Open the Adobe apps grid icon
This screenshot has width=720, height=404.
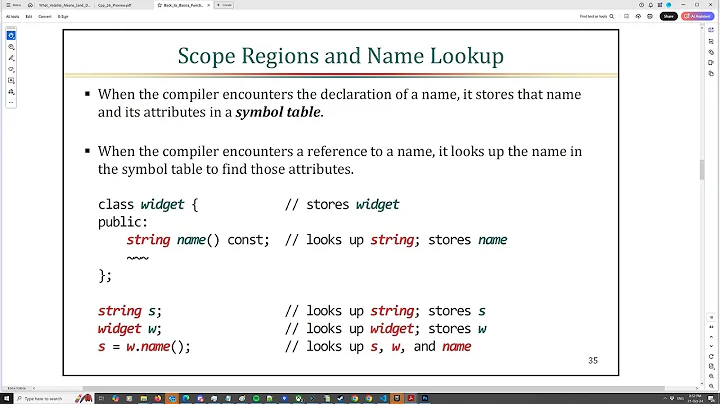(660, 5)
